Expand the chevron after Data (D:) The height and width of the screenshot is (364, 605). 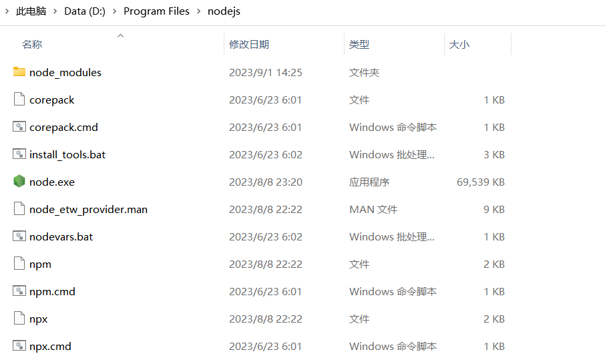click(x=115, y=11)
